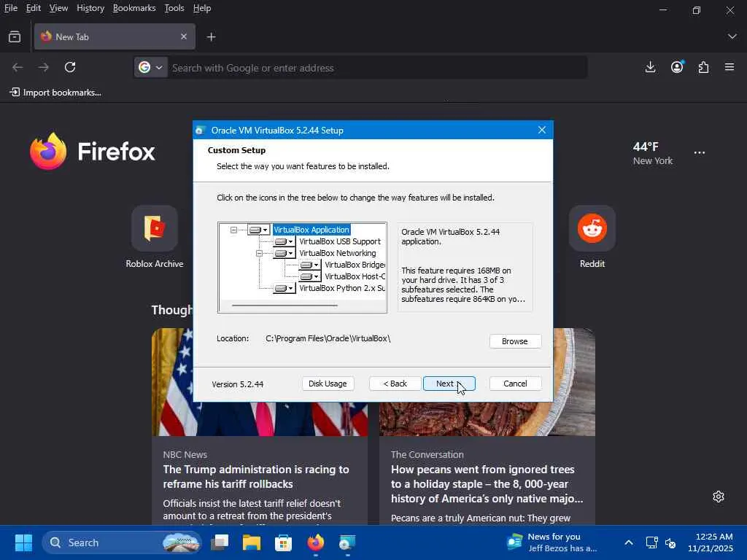
Task: Select the VirtualBox Python 2.x tree row
Action: point(341,288)
